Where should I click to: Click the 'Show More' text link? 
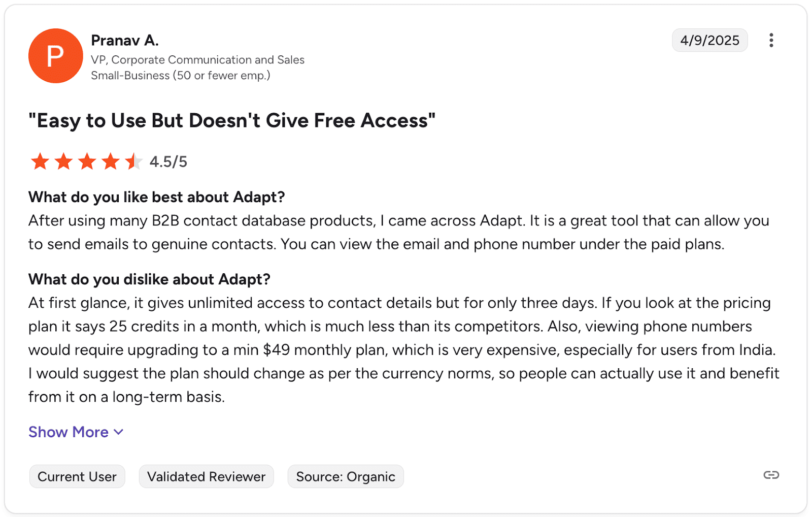click(69, 432)
